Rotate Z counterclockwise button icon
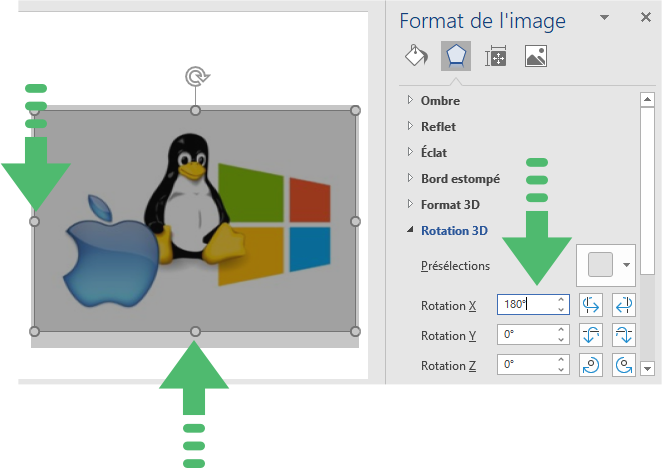Viewport: 662px width, 468px height. pyautogui.click(x=624, y=365)
